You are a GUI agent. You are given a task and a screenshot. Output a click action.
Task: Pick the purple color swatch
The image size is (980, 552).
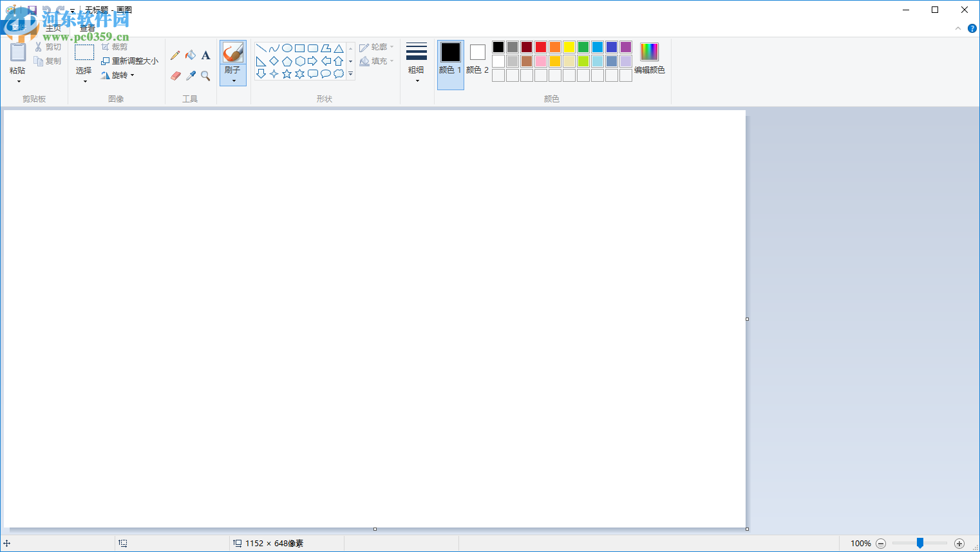click(626, 47)
